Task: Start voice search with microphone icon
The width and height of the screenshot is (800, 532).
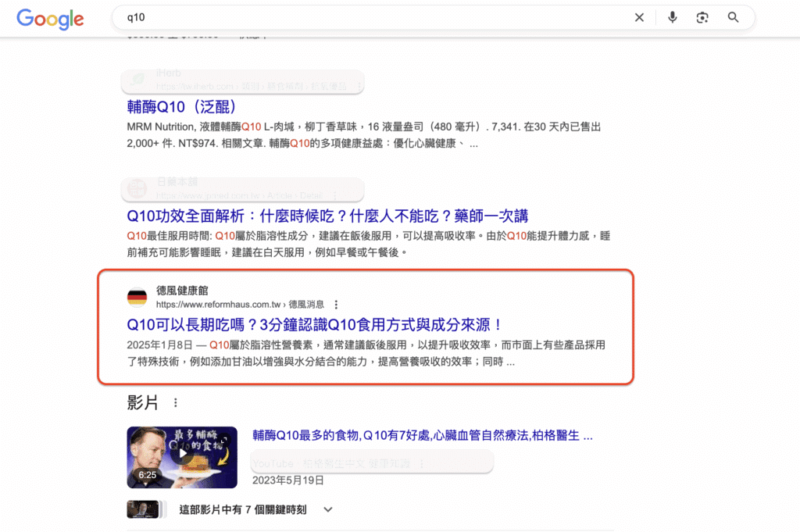Action: (672, 17)
